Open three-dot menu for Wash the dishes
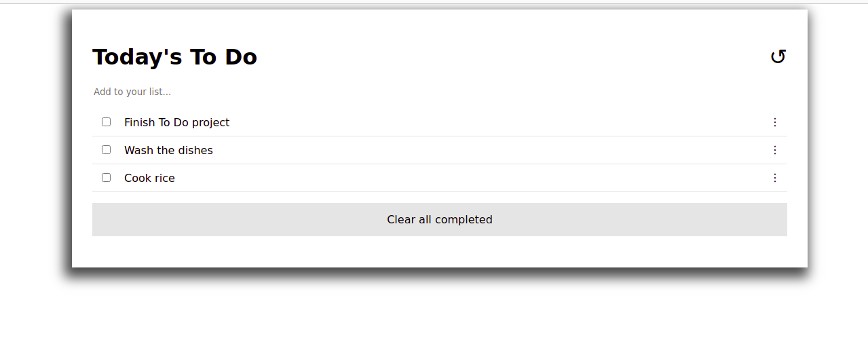The width and height of the screenshot is (868, 353). [775, 150]
